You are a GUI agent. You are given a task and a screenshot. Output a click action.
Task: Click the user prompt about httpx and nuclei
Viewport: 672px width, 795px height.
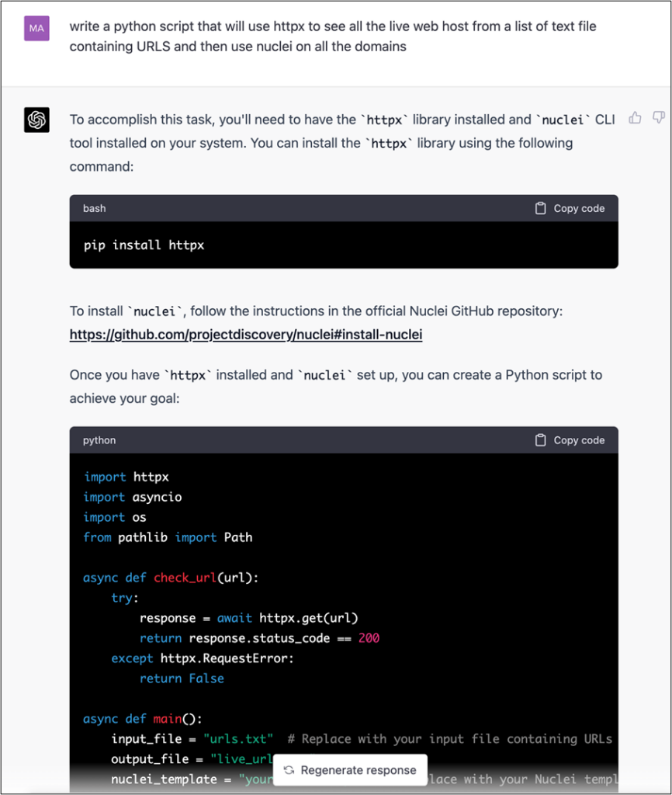[333, 36]
